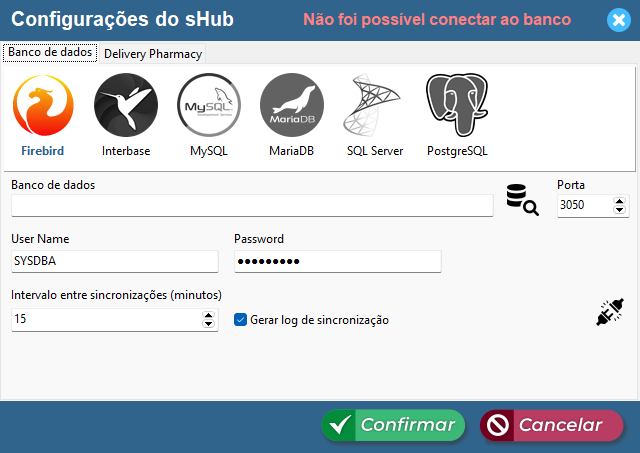Viewport: 640px width, 453px height.
Task: Increase sync interval with up arrow
Action: (209, 315)
